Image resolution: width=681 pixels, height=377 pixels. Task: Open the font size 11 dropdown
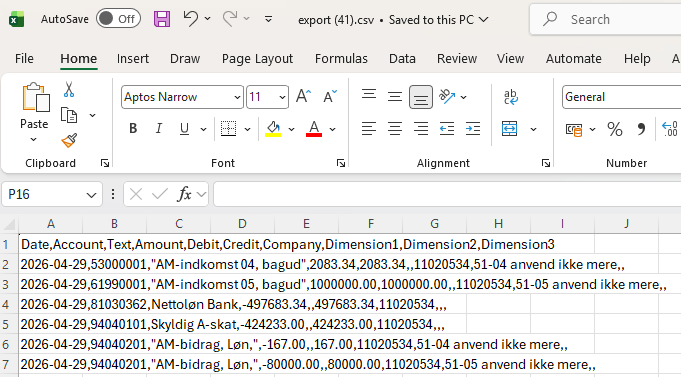coord(283,97)
